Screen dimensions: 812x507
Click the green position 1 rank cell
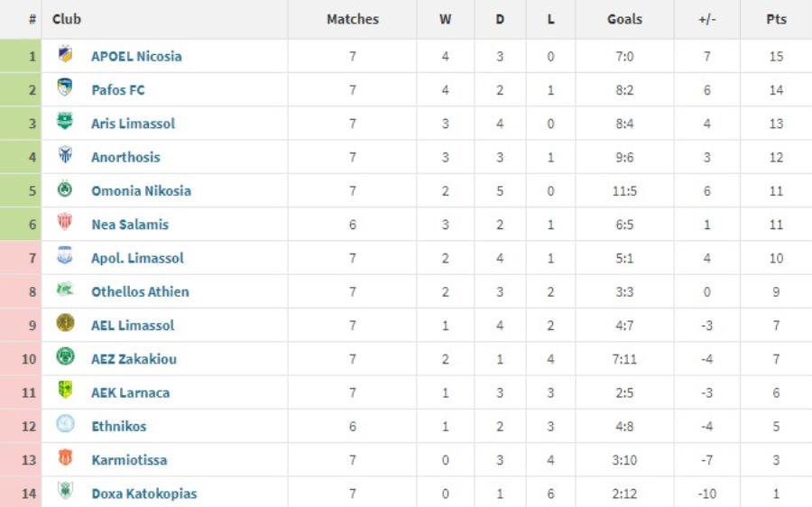(21, 56)
